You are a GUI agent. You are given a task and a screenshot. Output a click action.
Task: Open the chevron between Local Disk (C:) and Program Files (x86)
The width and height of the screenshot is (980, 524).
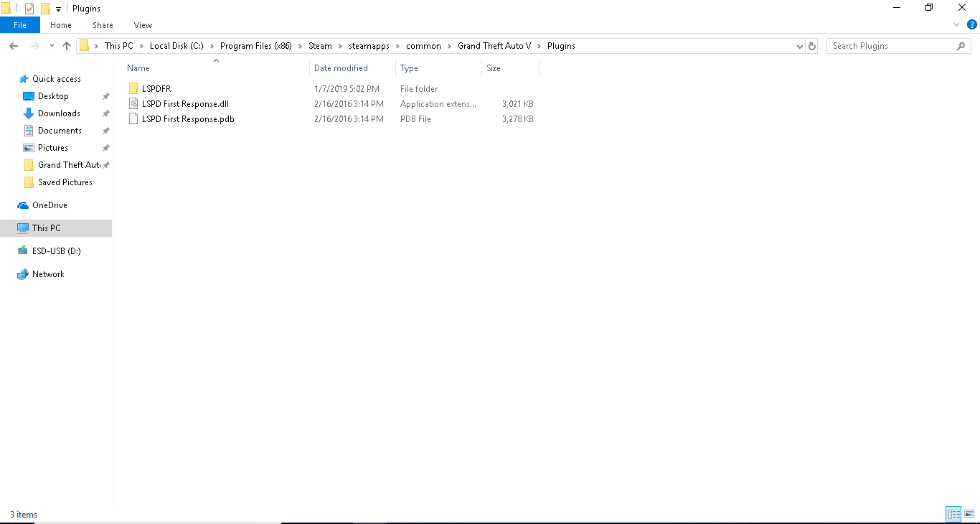212,46
